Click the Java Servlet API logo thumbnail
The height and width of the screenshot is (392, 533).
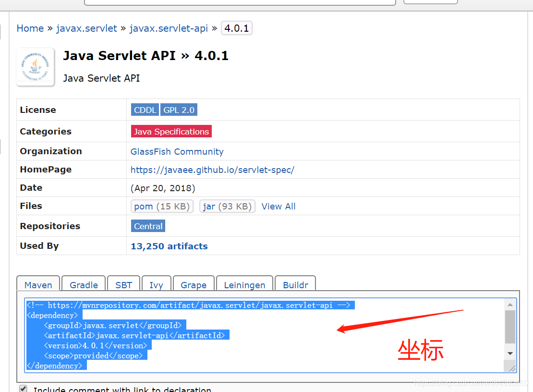point(36,67)
